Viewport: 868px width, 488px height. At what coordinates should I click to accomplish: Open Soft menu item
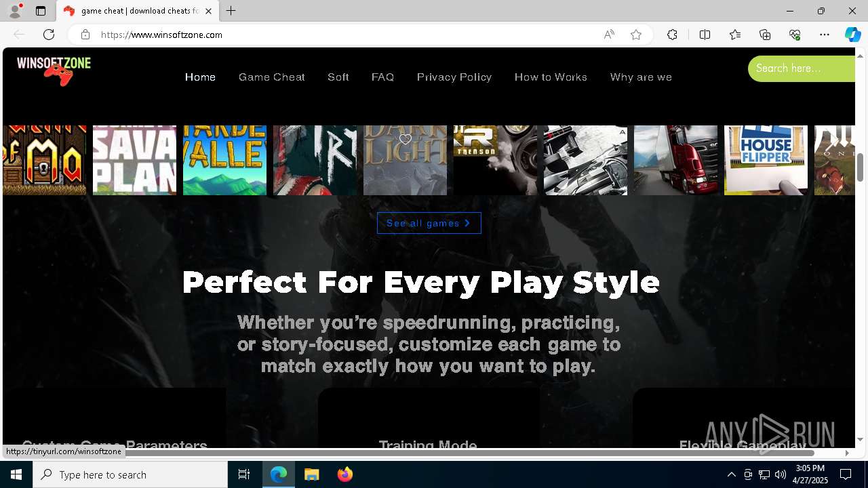coord(338,77)
